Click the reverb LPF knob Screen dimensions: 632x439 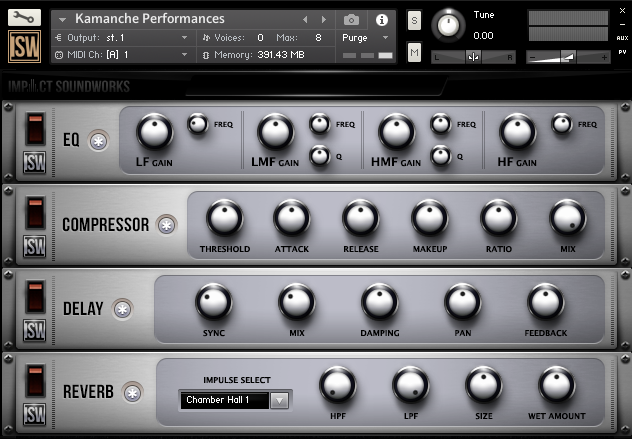[x=411, y=385]
